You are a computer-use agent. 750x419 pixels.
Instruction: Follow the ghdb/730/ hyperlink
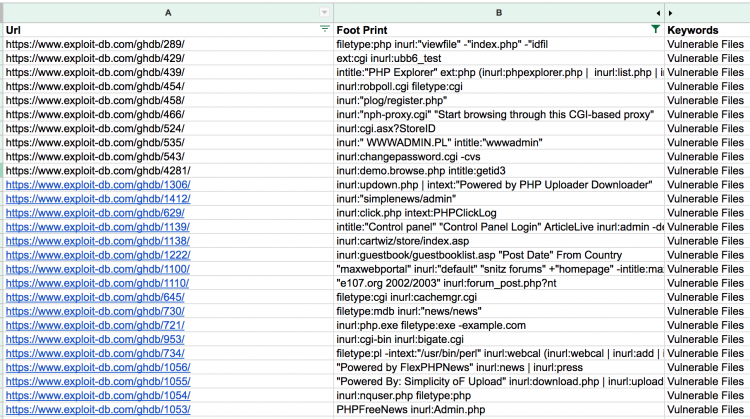tap(95, 311)
